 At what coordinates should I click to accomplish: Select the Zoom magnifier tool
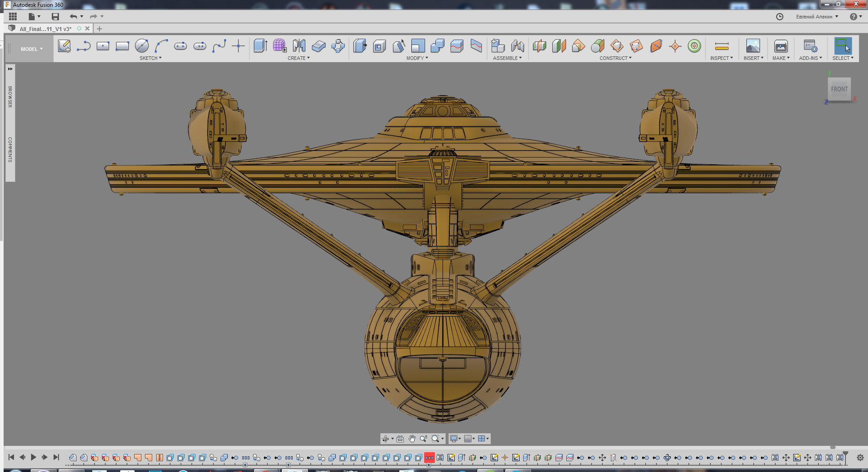point(424,439)
